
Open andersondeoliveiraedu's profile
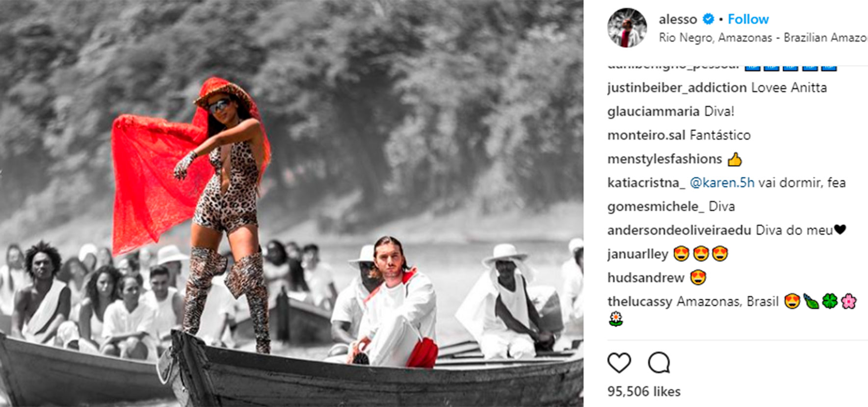679,230
